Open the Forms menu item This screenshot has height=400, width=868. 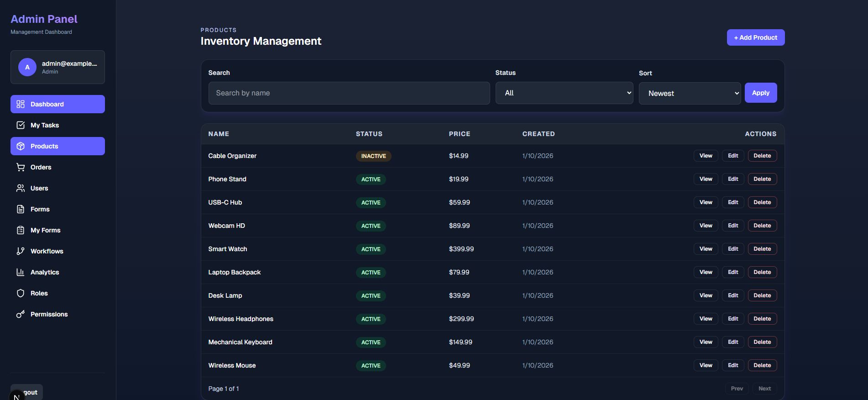point(40,209)
